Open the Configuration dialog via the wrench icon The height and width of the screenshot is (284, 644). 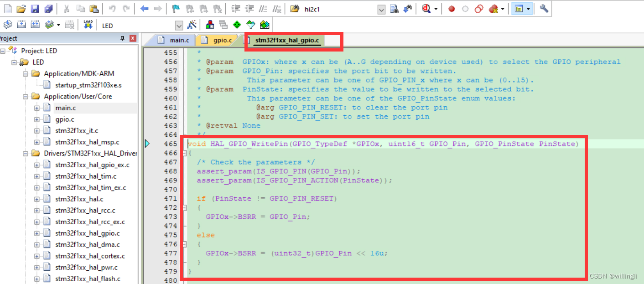[544, 8]
